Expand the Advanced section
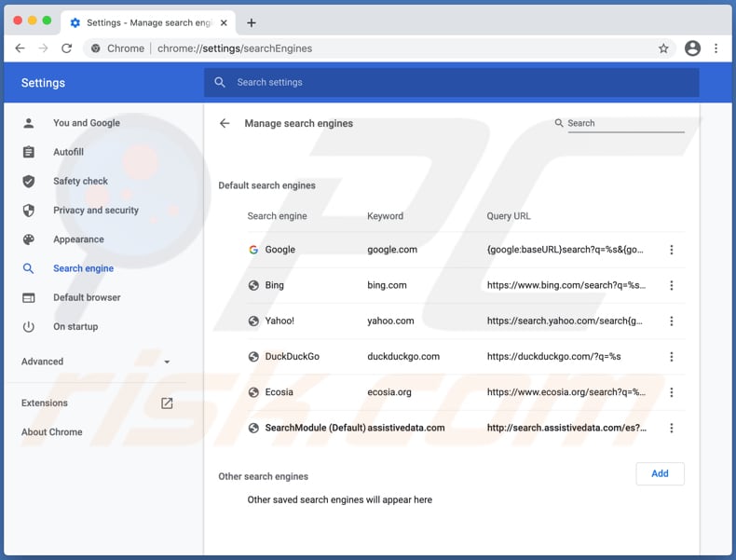The height and width of the screenshot is (560, 736). [96, 362]
